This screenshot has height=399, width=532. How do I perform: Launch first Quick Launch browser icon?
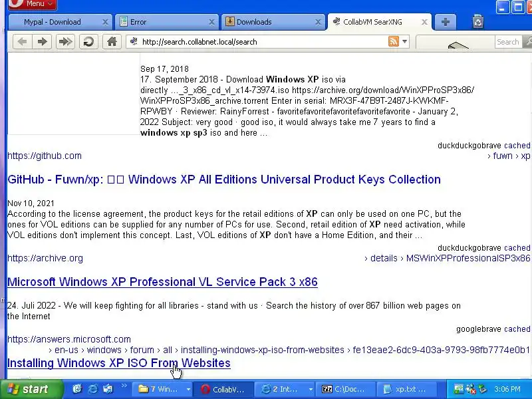pos(77,389)
